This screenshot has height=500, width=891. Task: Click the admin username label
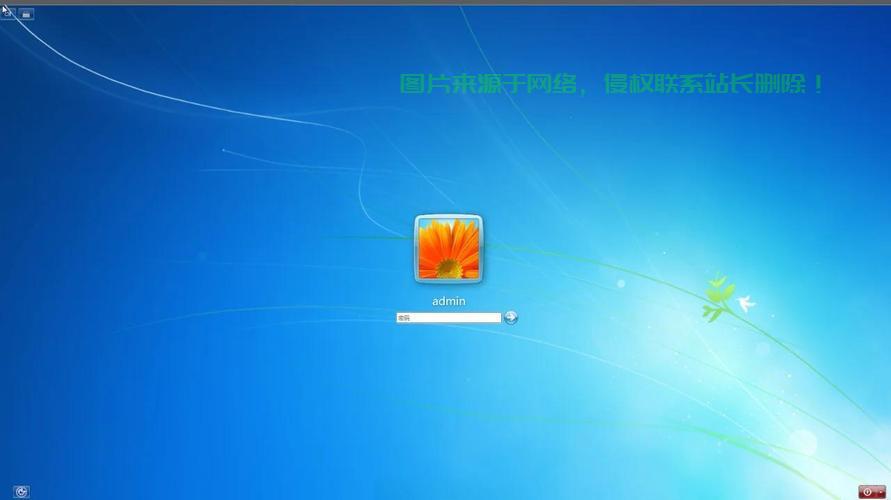(x=448, y=301)
